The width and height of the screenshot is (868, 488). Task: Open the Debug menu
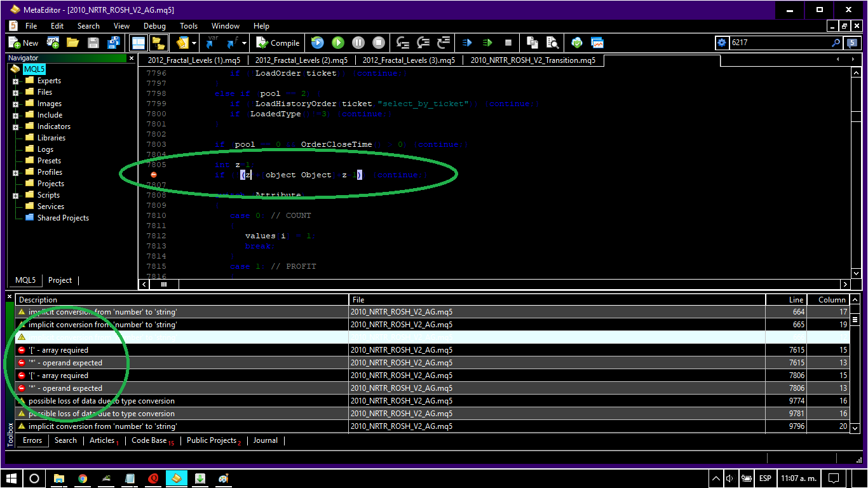coord(154,26)
